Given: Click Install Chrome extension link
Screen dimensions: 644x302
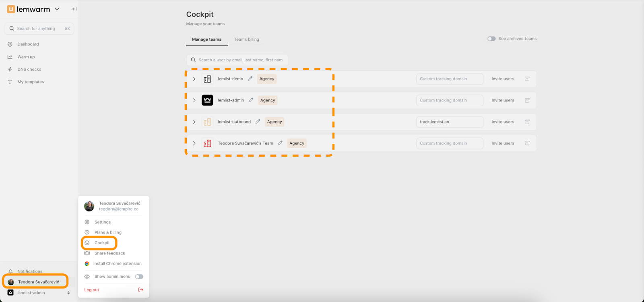Looking at the screenshot, I should [117, 264].
